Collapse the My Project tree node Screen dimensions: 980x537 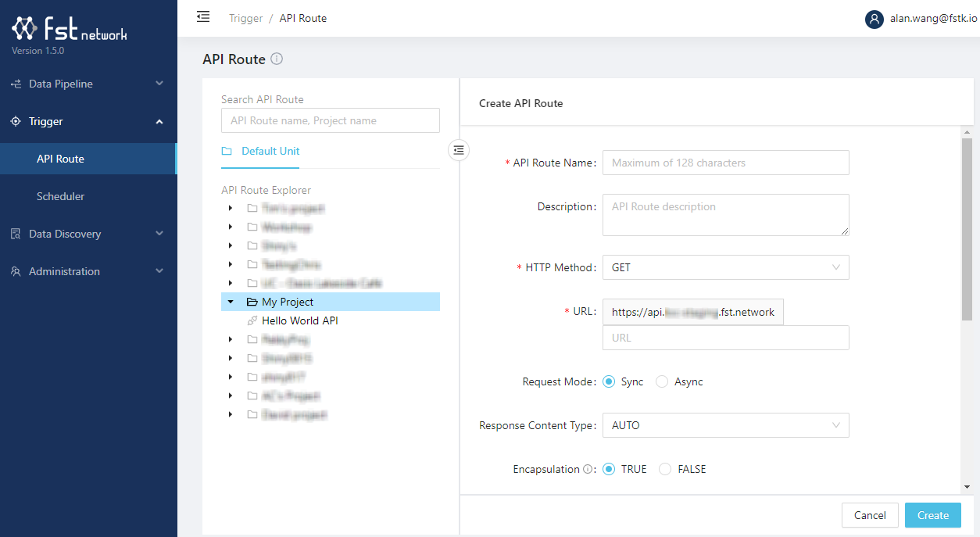[231, 302]
